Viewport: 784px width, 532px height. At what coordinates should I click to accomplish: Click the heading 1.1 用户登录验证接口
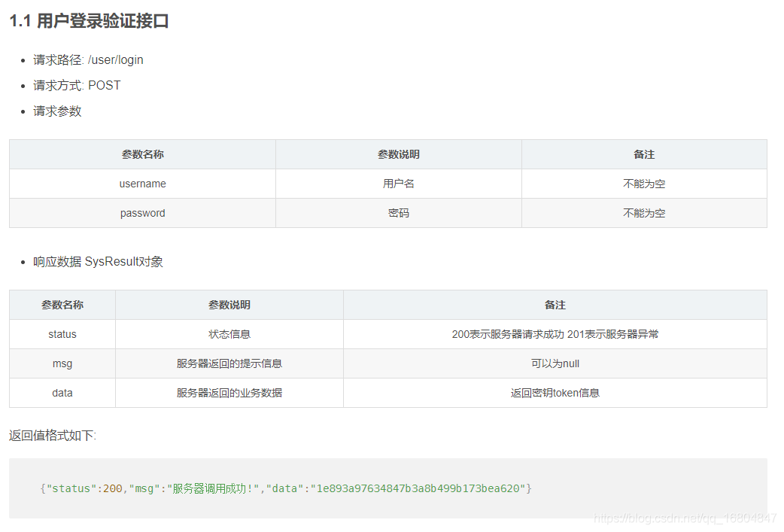89,21
